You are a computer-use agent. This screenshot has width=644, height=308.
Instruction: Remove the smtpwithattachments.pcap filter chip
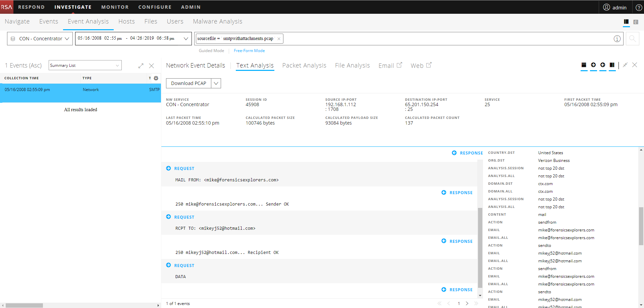click(279, 38)
